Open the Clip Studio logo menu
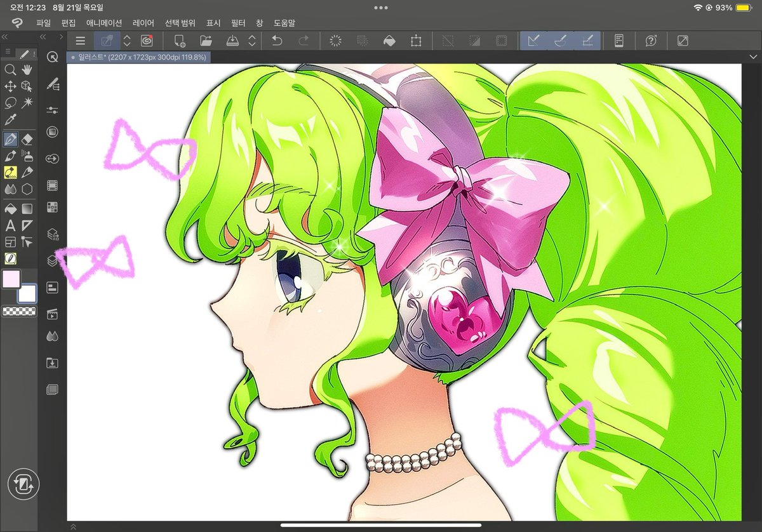Image resolution: width=762 pixels, height=532 pixels. (17, 23)
